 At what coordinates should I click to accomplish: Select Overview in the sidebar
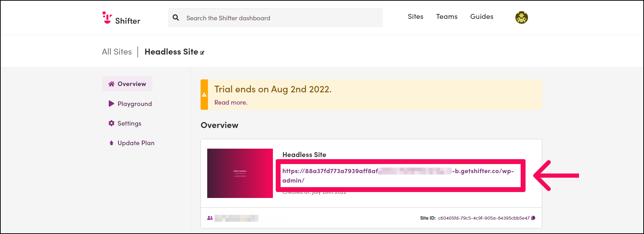(x=127, y=84)
